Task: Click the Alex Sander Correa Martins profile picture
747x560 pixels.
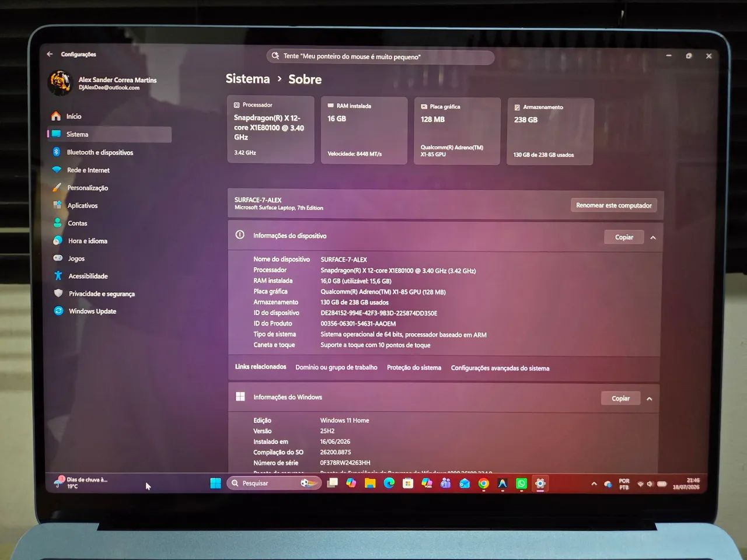Action: [x=59, y=83]
